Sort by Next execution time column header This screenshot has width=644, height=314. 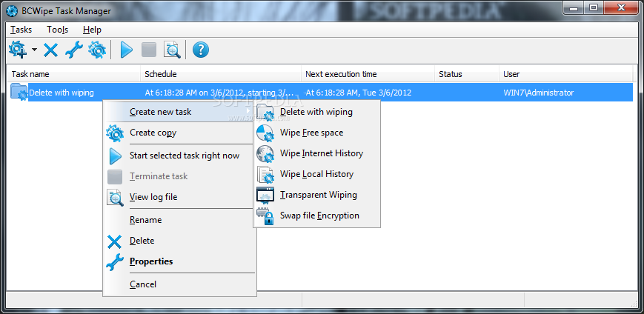click(x=368, y=74)
